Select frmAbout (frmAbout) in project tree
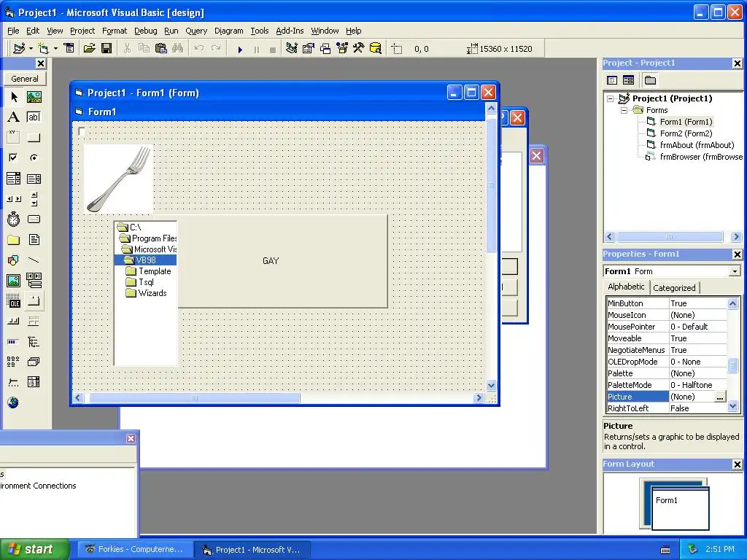The image size is (747, 560). (x=697, y=145)
